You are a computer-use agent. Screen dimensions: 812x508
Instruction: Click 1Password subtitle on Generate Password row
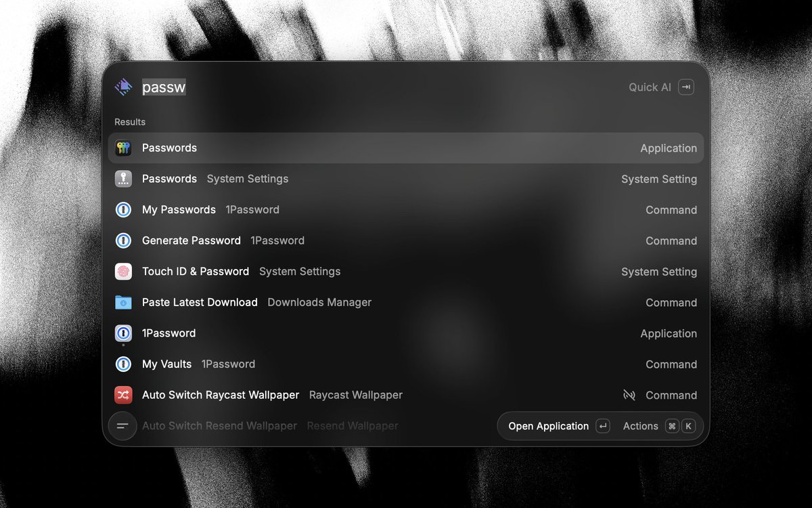click(x=277, y=240)
